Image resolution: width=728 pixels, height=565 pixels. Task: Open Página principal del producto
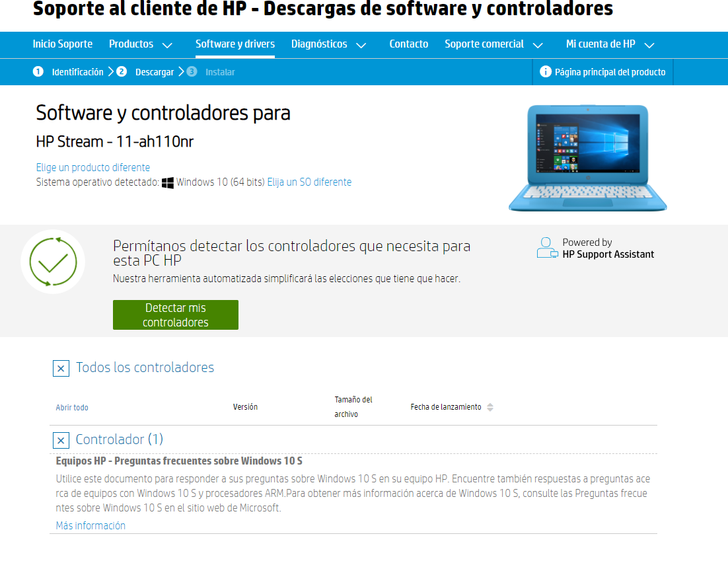[610, 72]
